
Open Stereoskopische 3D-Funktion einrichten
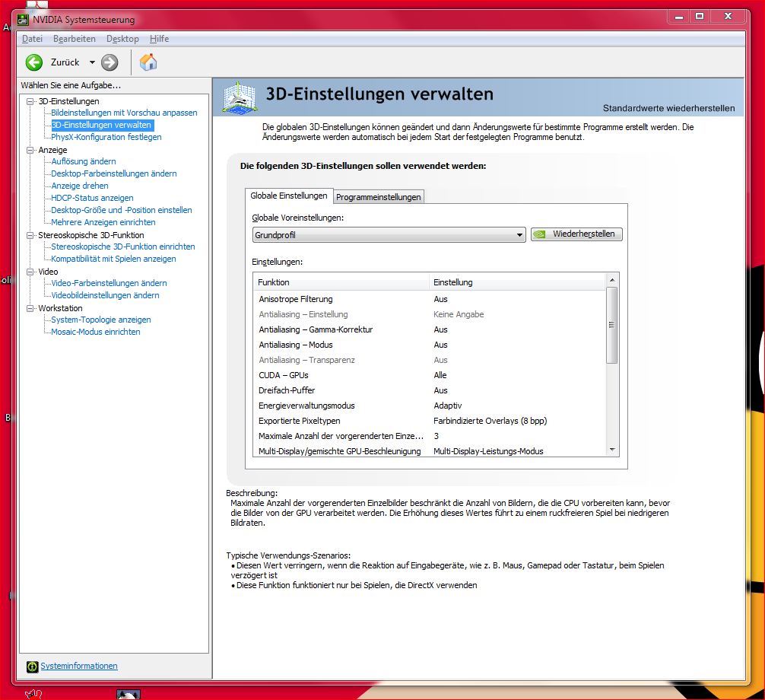pyautogui.click(x=123, y=247)
